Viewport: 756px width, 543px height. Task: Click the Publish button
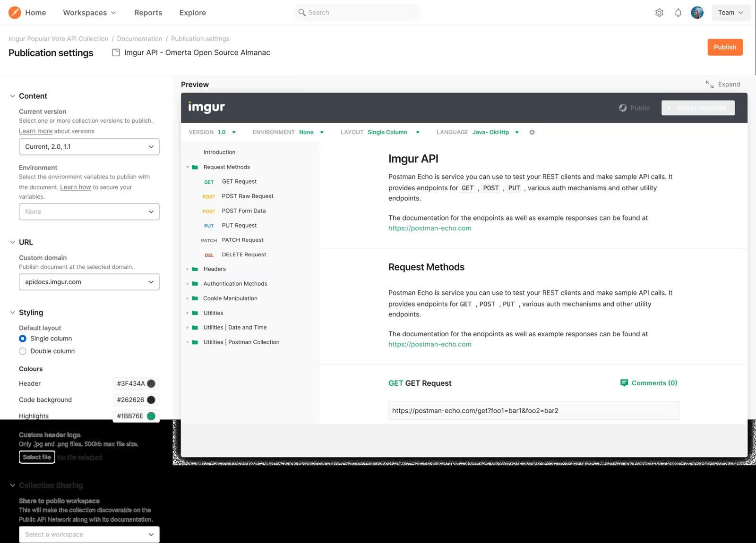725,47
